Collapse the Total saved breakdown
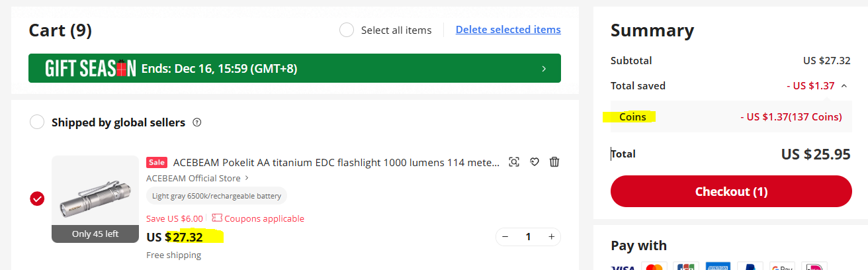 pos(844,85)
